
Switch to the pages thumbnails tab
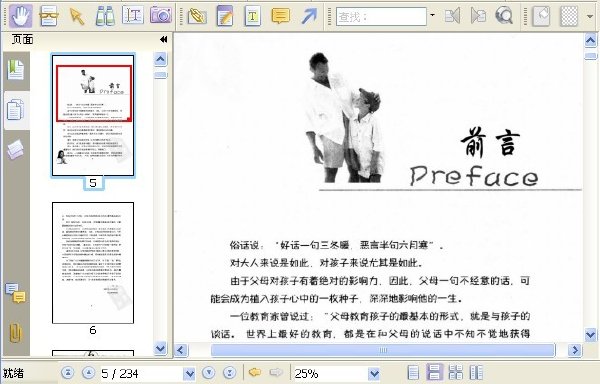pyautogui.click(x=16, y=110)
